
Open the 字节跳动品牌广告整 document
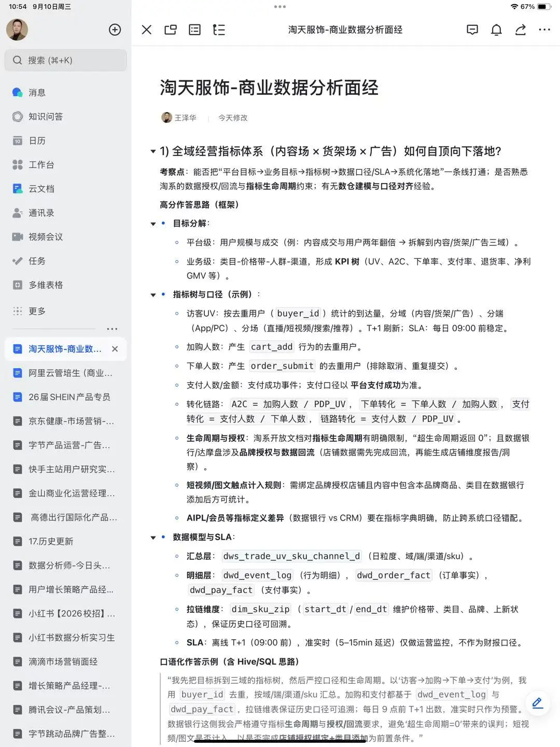pos(66,734)
